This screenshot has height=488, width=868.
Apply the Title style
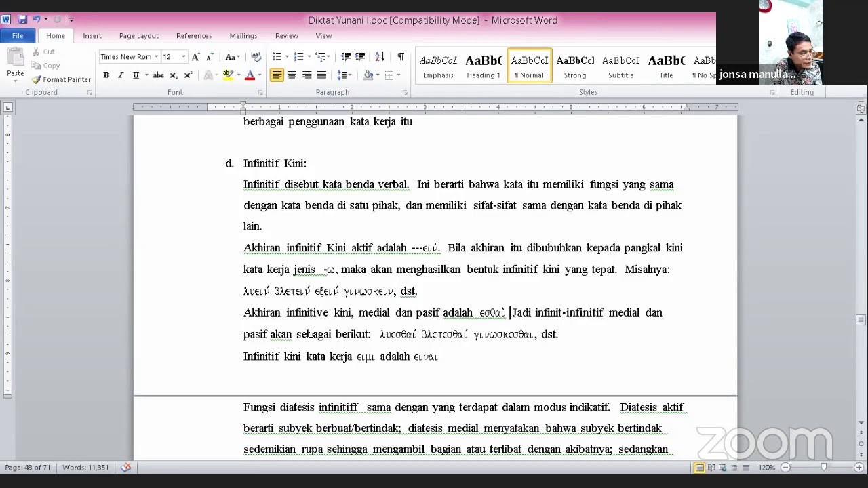(666, 66)
